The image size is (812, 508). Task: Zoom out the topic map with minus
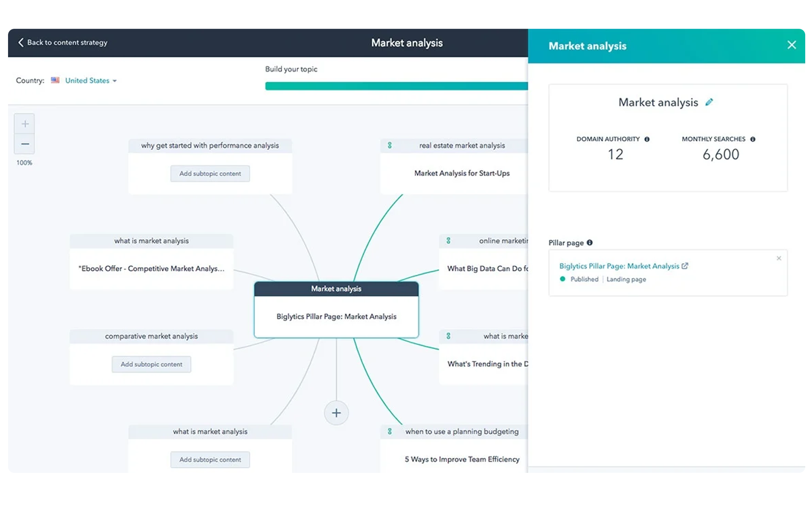point(25,144)
